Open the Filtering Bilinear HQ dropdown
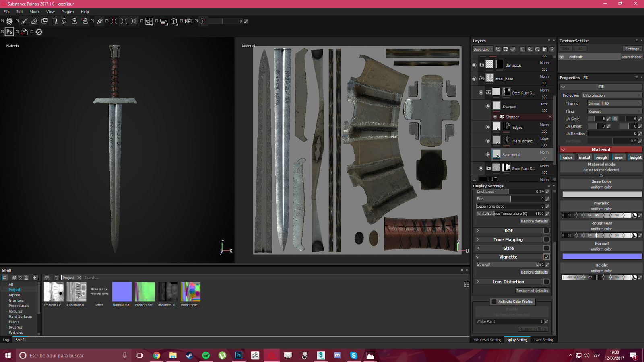 pyautogui.click(x=615, y=103)
